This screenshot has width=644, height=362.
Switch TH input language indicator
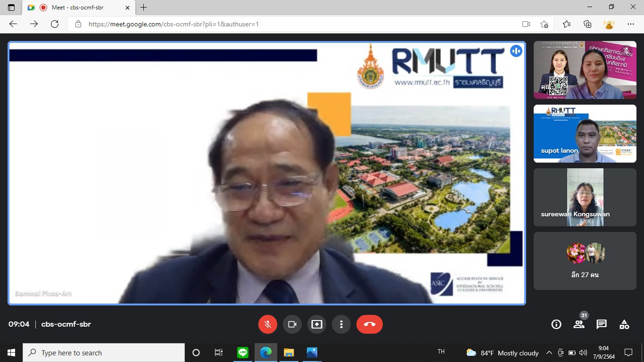coord(441,352)
